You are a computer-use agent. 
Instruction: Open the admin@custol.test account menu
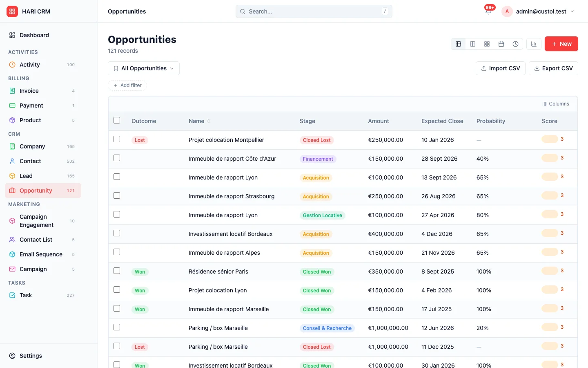click(538, 11)
